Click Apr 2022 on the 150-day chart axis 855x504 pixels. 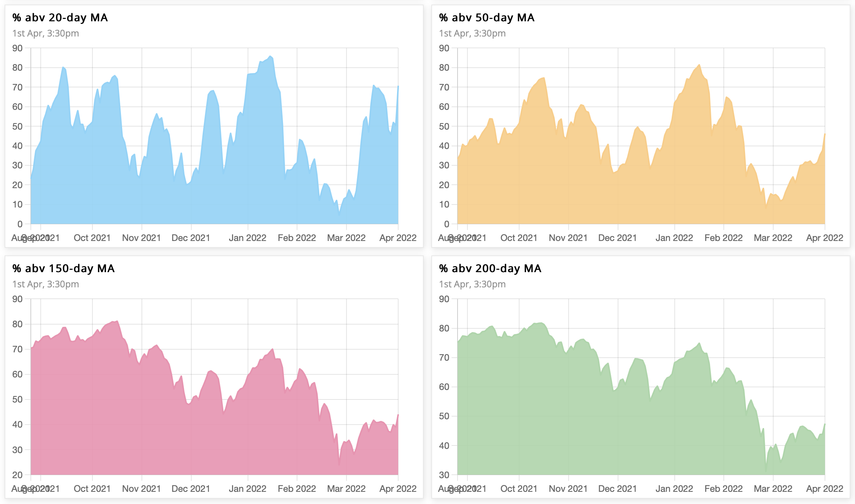398,489
